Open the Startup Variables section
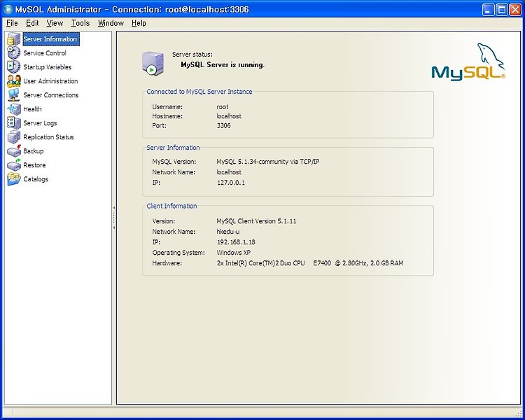This screenshot has width=525, height=420. [x=47, y=67]
